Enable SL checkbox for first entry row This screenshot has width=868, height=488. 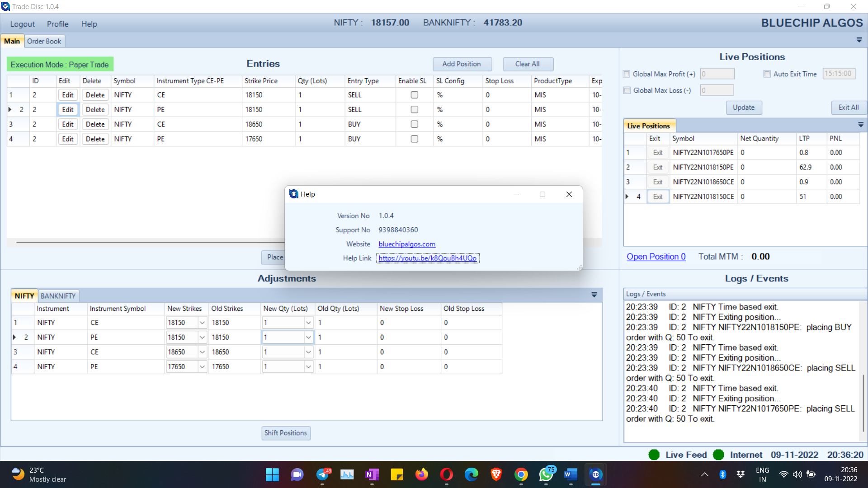414,95
